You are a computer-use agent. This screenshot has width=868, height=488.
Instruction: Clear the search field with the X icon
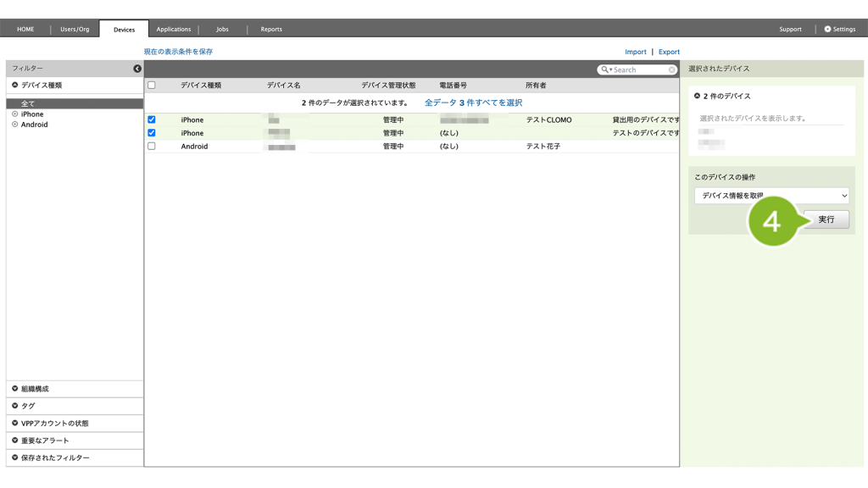click(672, 70)
